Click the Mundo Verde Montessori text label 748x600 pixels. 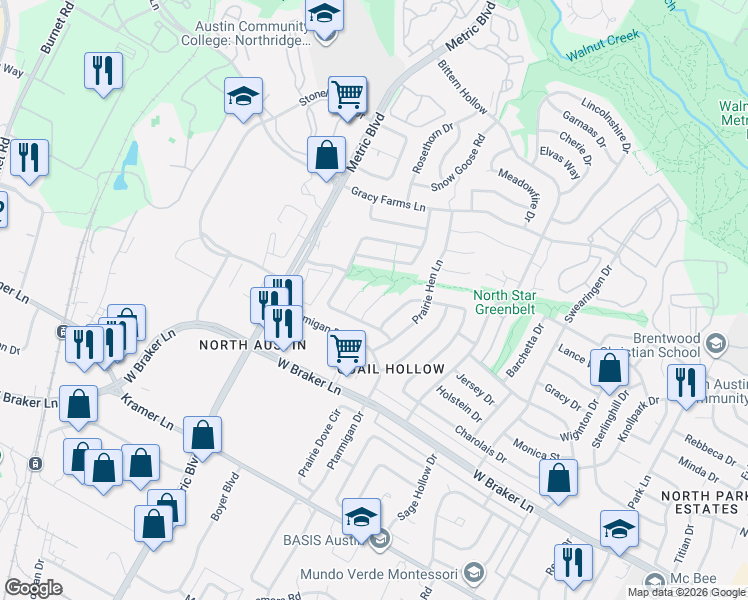tap(379, 574)
